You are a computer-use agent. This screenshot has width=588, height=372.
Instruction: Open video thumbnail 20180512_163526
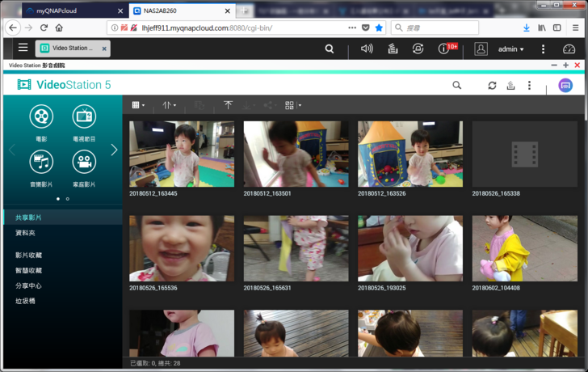(x=410, y=154)
